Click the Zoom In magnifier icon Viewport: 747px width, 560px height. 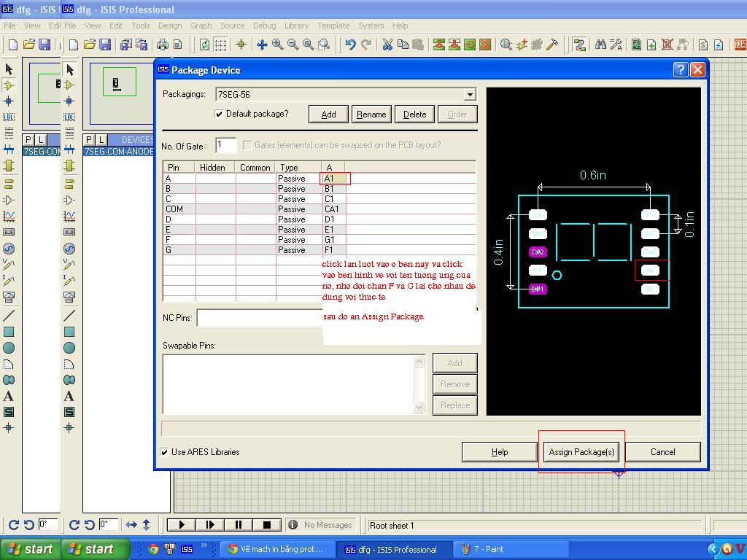point(277,44)
